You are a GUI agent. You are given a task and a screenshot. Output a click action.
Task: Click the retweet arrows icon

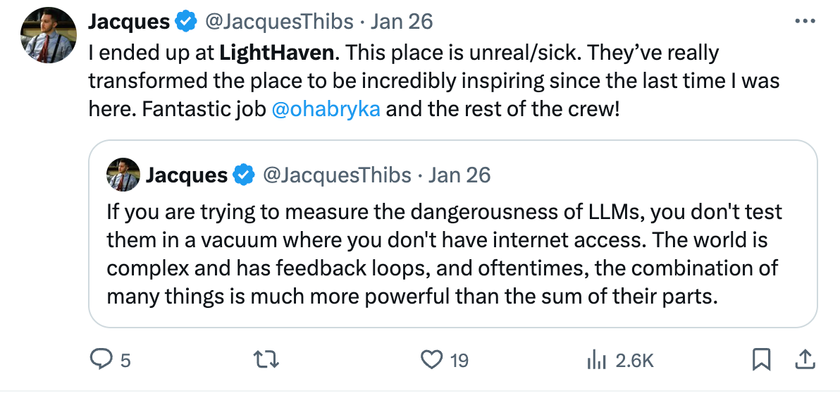point(266,360)
